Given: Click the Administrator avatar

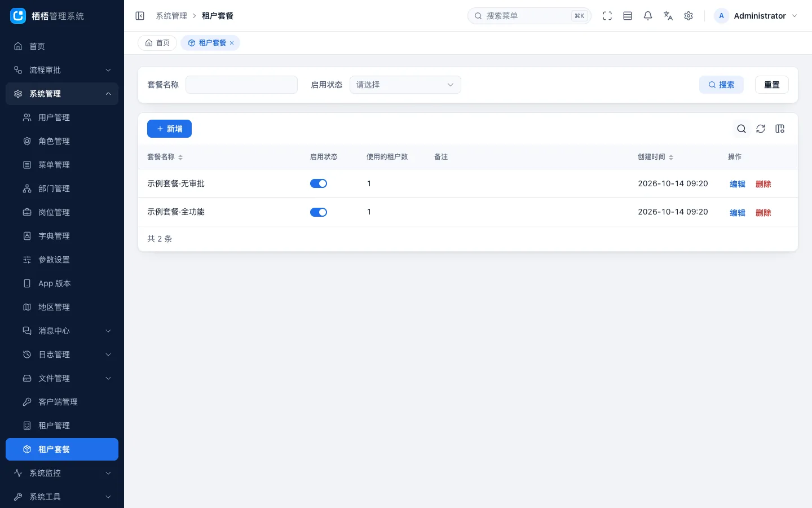Looking at the screenshot, I should [721, 16].
